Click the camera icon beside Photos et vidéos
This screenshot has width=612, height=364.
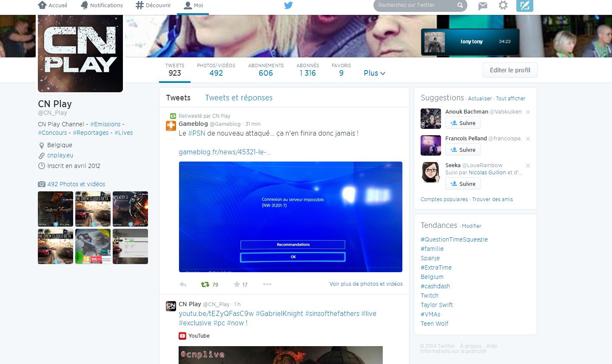[x=41, y=184]
